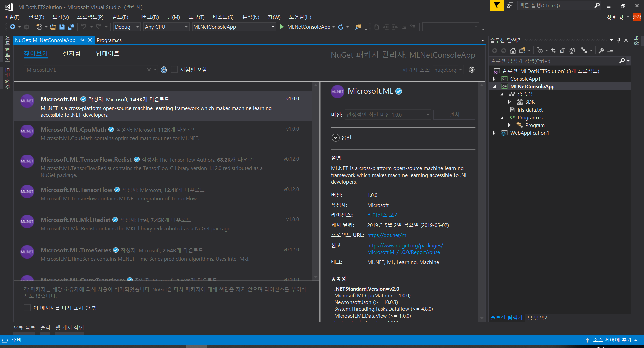Toggle pin on NuGet: MLNetConsoleApp tab
644x348 pixels.
[x=82, y=40]
